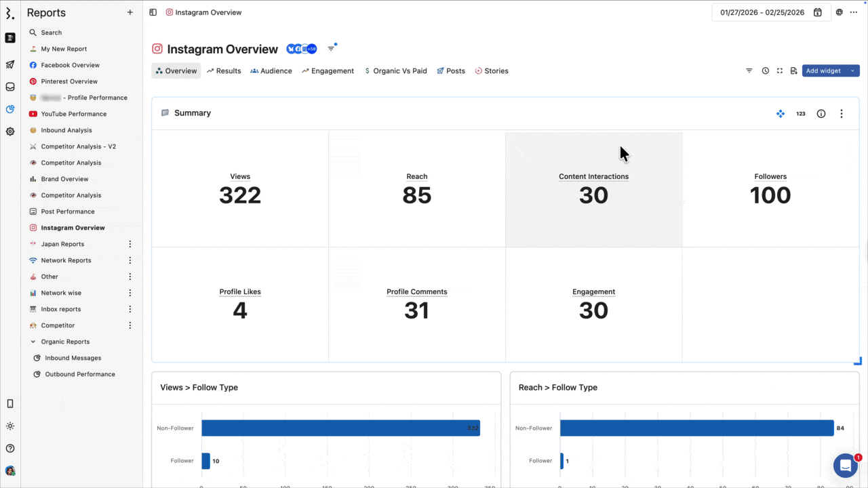Click the Summary widget info icon
This screenshot has width=868, height=488.
click(821, 114)
